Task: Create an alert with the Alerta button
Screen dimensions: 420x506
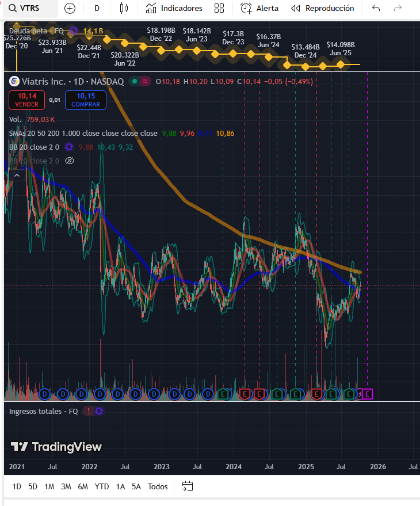Action: point(259,8)
